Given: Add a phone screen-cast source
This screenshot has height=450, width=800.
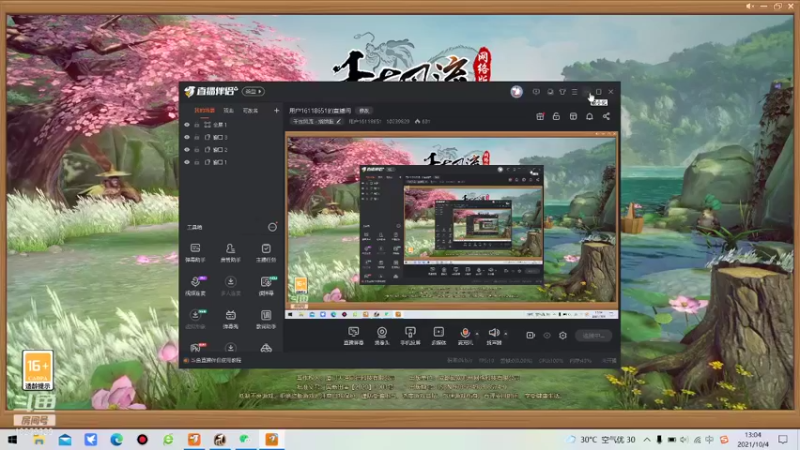Looking at the screenshot, I should [x=410, y=336].
